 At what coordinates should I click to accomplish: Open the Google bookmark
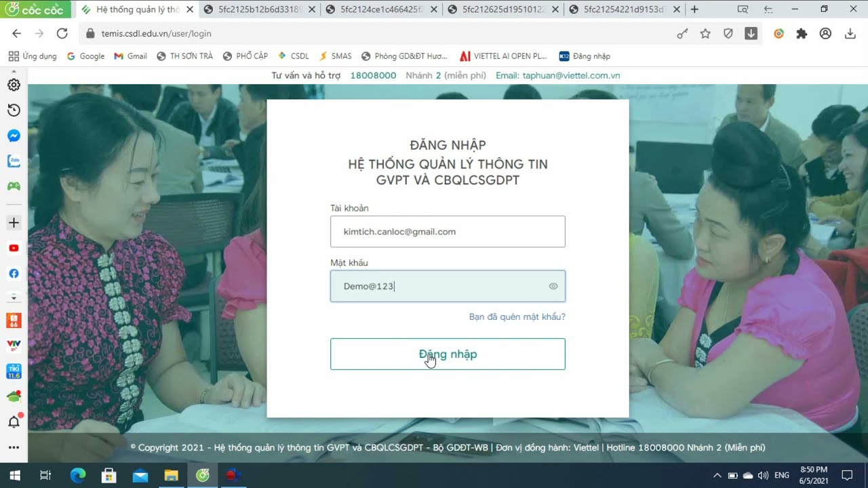pyautogui.click(x=85, y=56)
